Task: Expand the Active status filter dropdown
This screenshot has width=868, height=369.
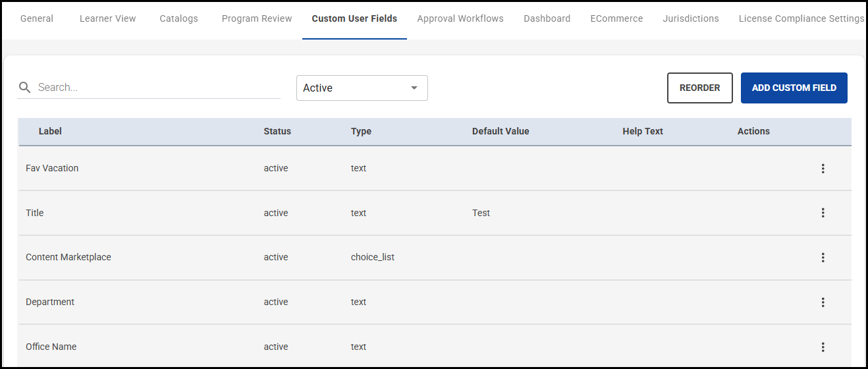Action: click(362, 88)
